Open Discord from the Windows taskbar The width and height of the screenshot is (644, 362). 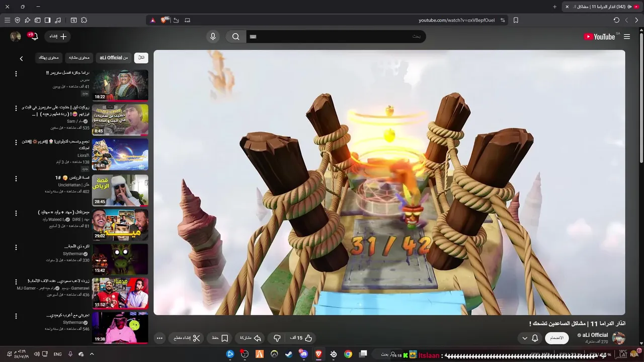point(303,354)
